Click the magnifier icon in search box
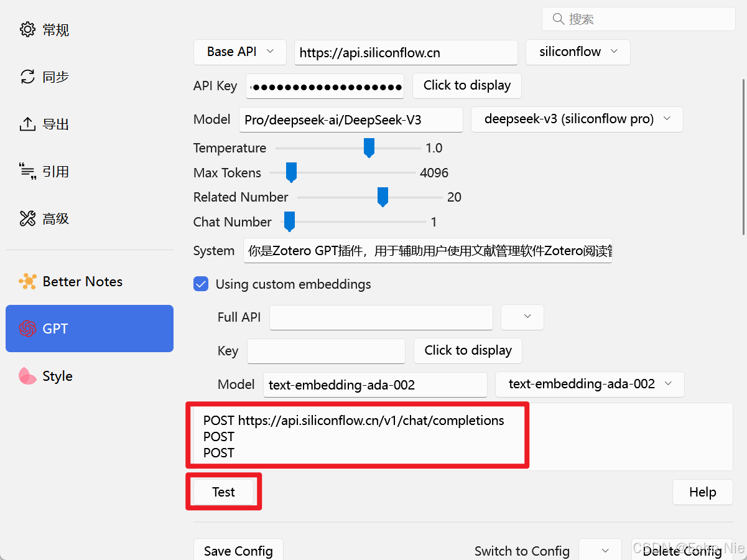 tap(558, 19)
